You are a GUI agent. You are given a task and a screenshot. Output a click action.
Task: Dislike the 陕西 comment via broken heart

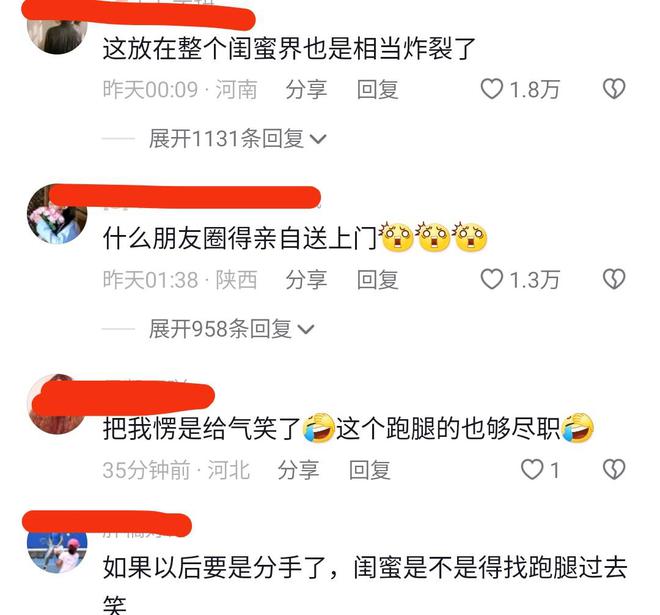614,280
